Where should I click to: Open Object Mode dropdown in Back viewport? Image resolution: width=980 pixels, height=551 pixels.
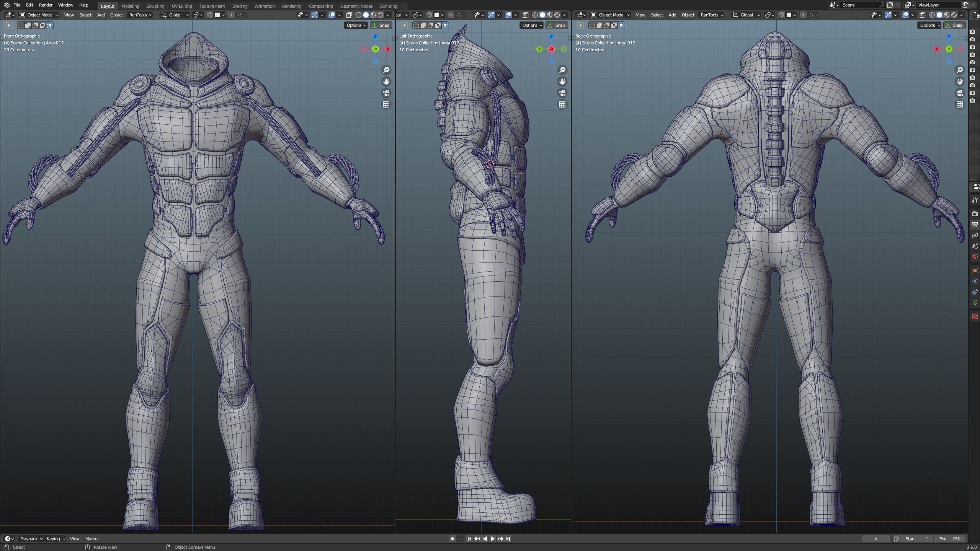(x=610, y=15)
